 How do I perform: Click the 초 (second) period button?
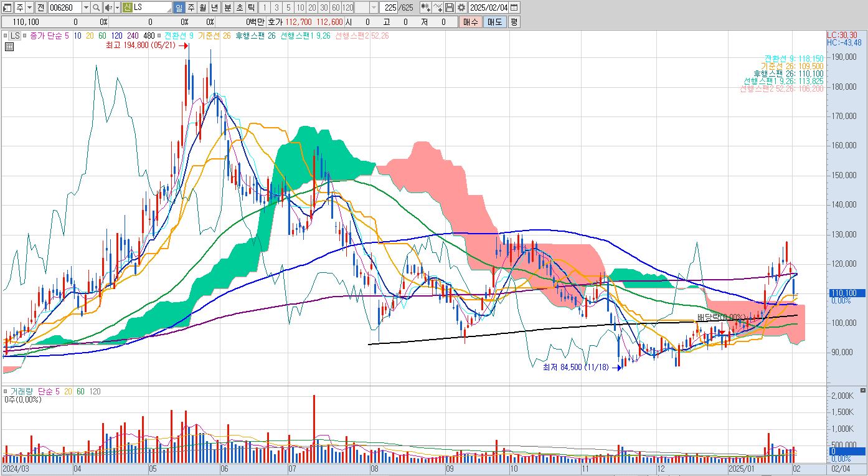[x=238, y=7]
